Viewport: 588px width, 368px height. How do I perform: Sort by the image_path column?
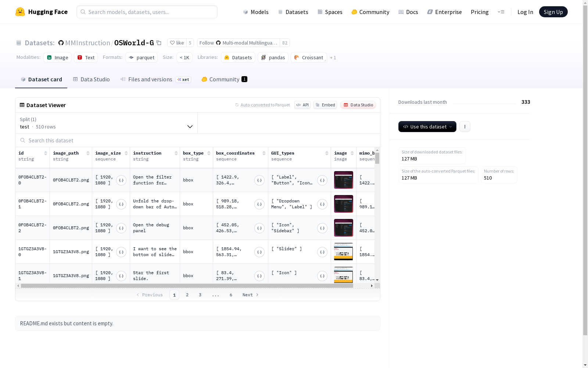(88, 153)
